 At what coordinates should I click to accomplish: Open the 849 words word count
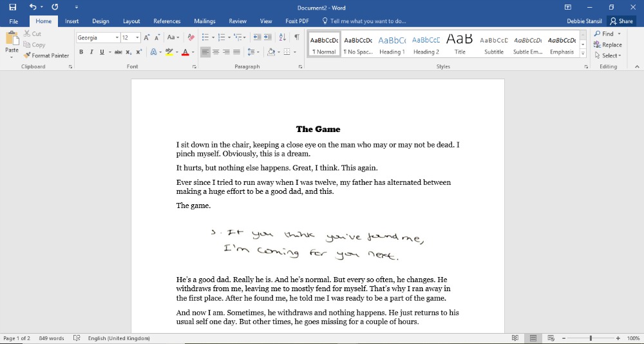click(52, 338)
